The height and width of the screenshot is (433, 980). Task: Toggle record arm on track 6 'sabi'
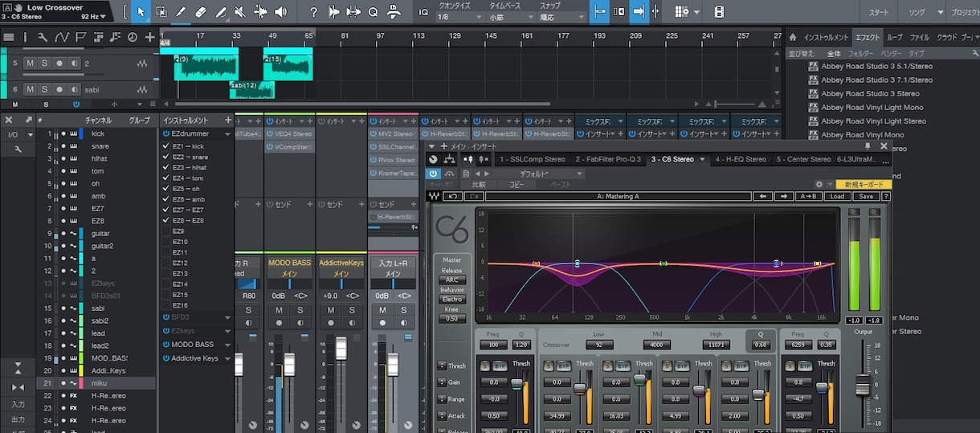(59, 89)
